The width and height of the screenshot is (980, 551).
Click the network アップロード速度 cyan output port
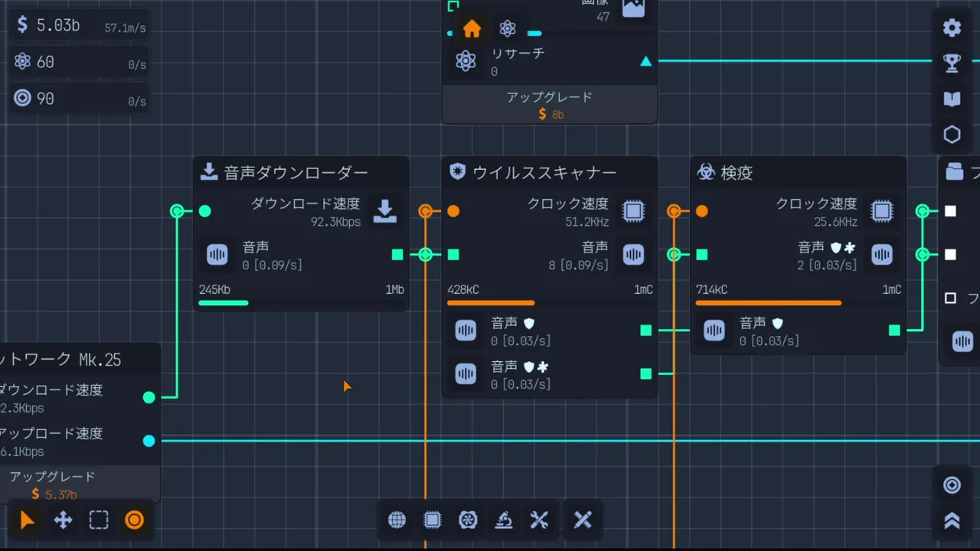pyautogui.click(x=149, y=441)
